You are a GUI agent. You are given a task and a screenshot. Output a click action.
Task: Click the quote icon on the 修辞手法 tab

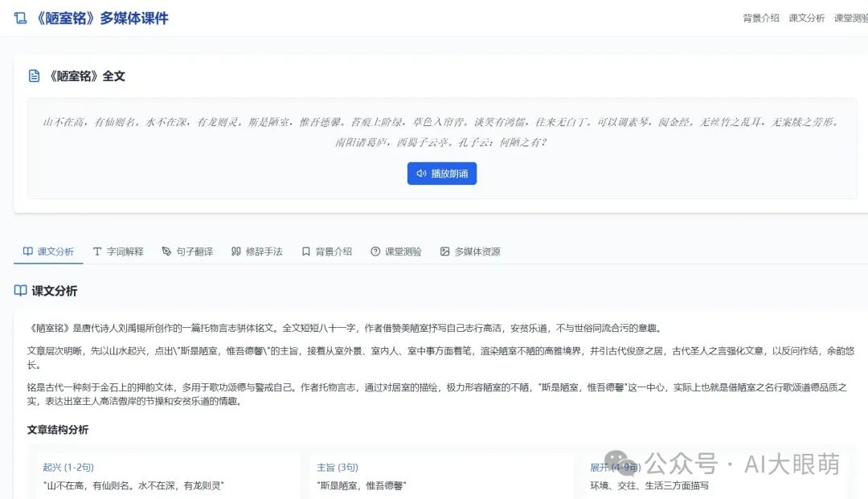coord(235,252)
